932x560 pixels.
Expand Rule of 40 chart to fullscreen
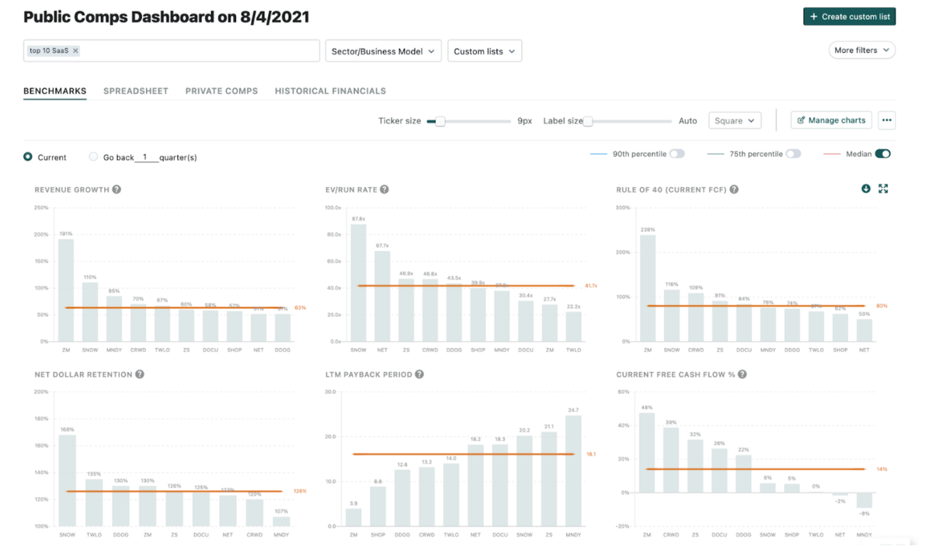click(x=884, y=189)
